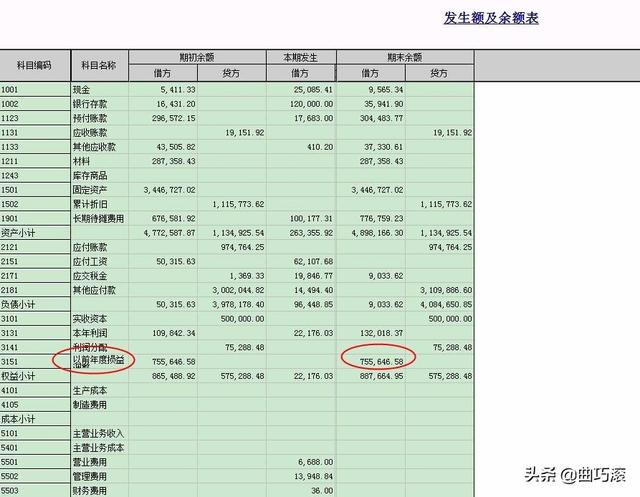This screenshot has height=497, width=640.
Task: Select the 应付工资 account name
Action: 90,262
